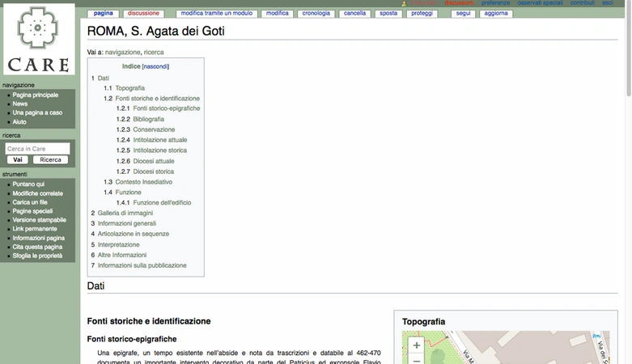The image size is (632, 364).
Task: Open Aiuto in the sidebar
Action: [19, 121]
